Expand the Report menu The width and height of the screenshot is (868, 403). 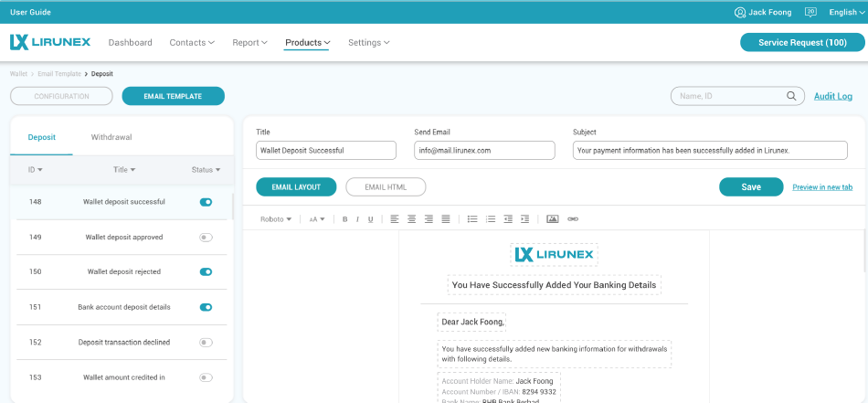coord(249,43)
